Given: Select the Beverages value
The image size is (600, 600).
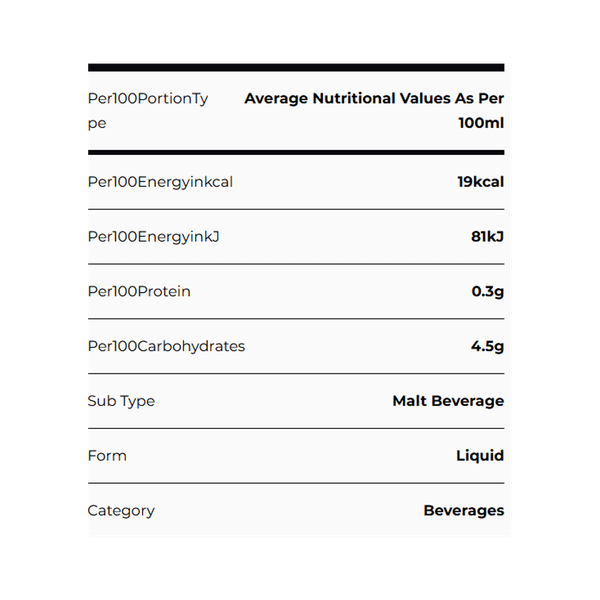Looking at the screenshot, I should 464,511.
